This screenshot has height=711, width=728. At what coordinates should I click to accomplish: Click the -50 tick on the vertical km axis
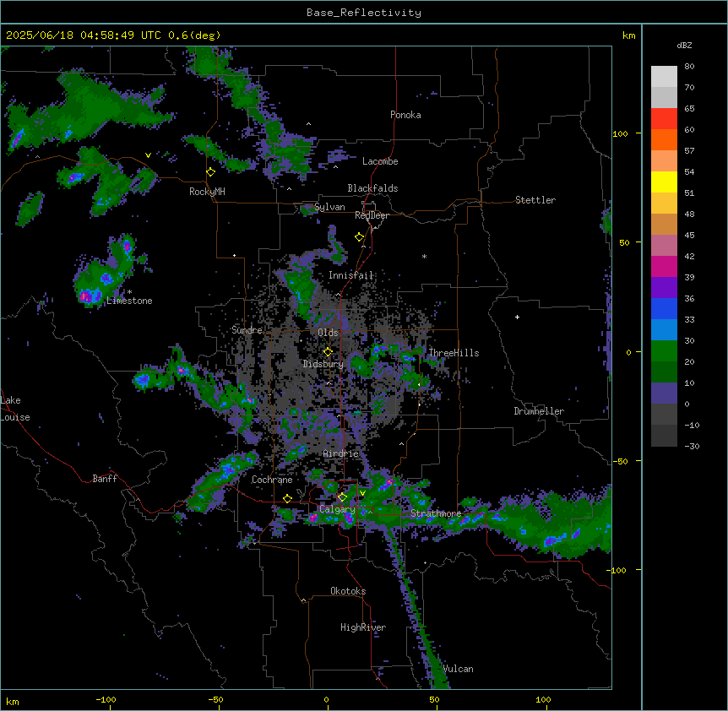620,461
